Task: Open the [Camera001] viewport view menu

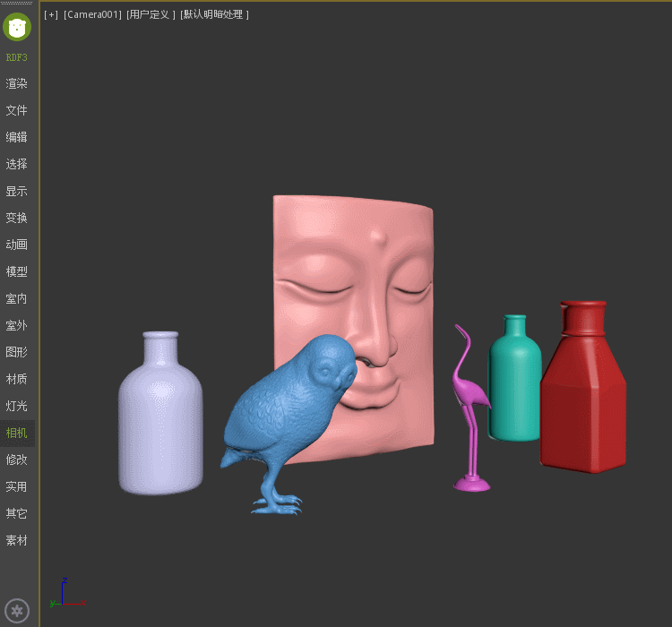Action: pos(92,14)
